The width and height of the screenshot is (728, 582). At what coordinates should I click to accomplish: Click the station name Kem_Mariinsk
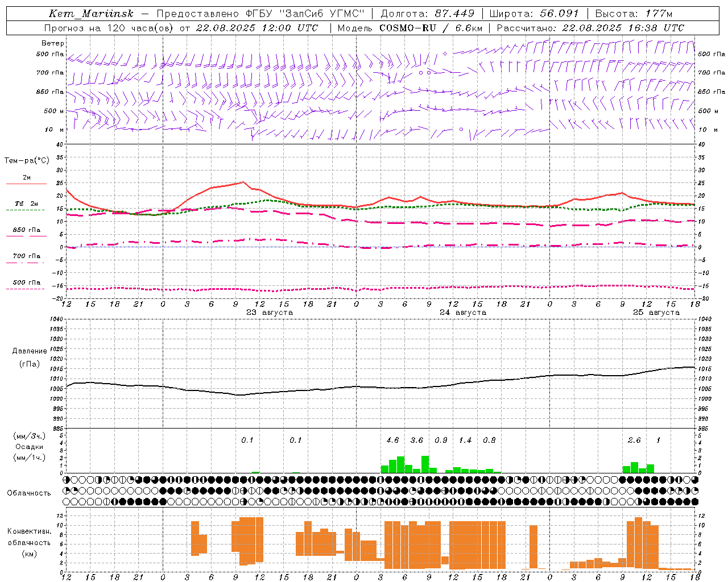pos(91,14)
